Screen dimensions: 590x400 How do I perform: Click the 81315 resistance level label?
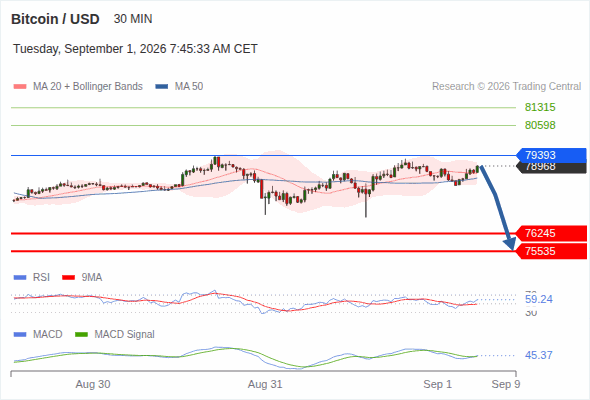pyautogui.click(x=540, y=108)
